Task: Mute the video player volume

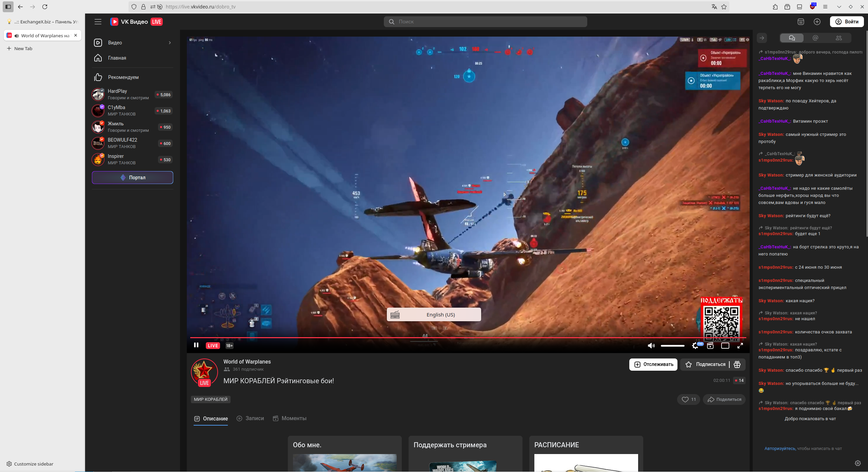Action: (651, 346)
